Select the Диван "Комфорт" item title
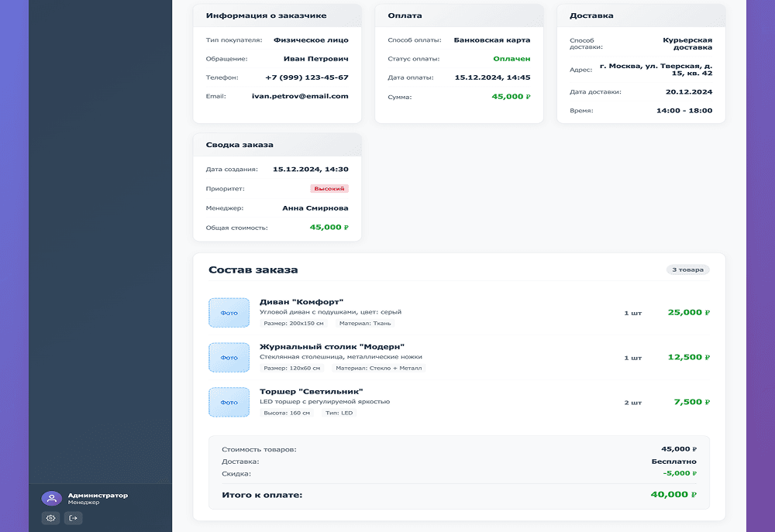 pos(301,302)
